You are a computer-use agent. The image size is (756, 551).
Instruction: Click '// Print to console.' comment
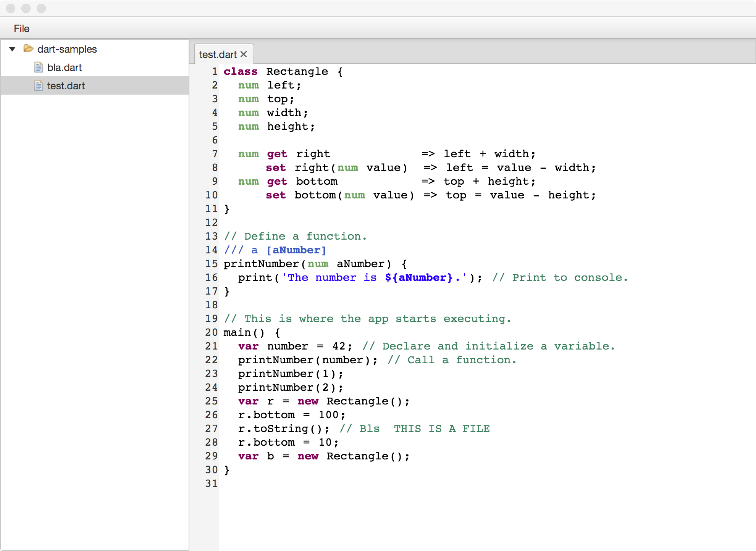tap(560, 277)
